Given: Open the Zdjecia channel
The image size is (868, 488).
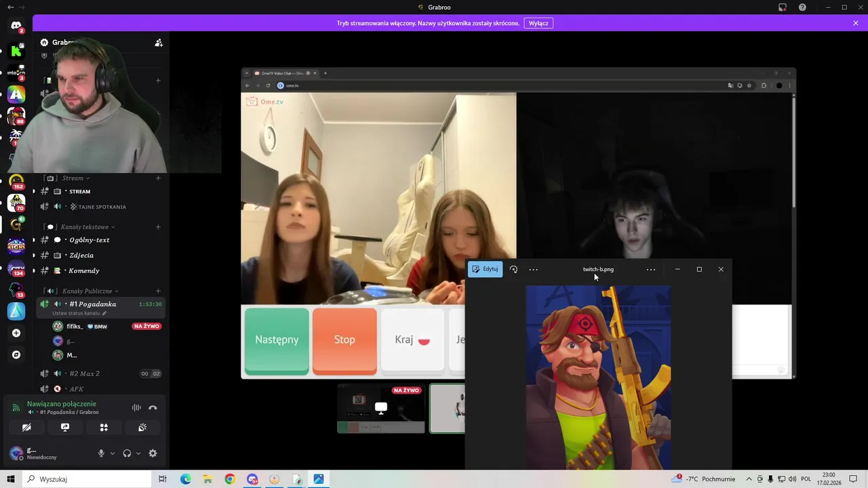Looking at the screenshot, I should 100,256.
